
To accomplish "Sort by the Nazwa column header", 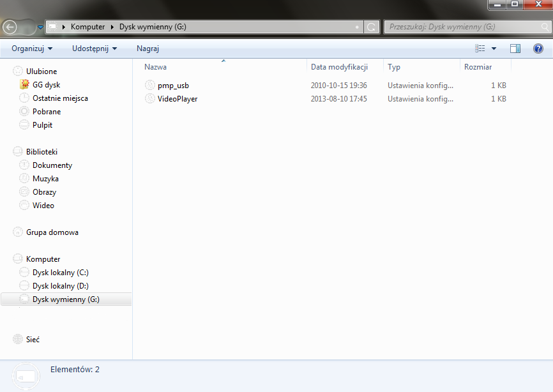I will pos(155,67).
